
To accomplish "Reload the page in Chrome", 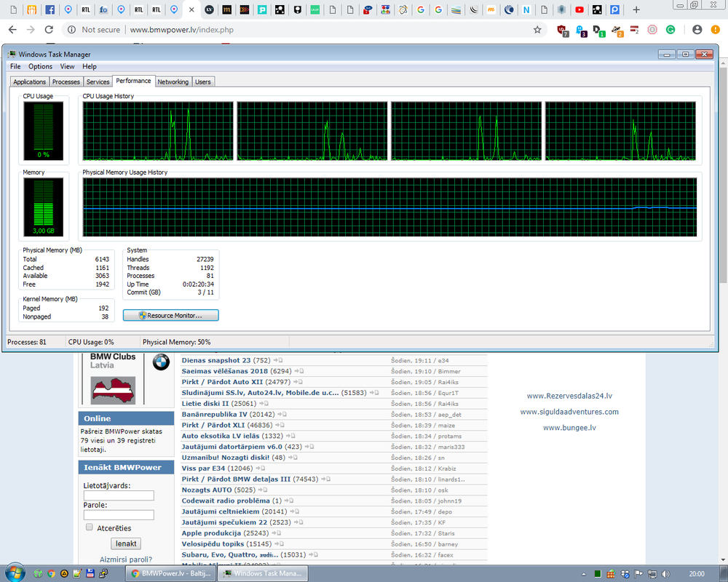I will coord(49,30).
